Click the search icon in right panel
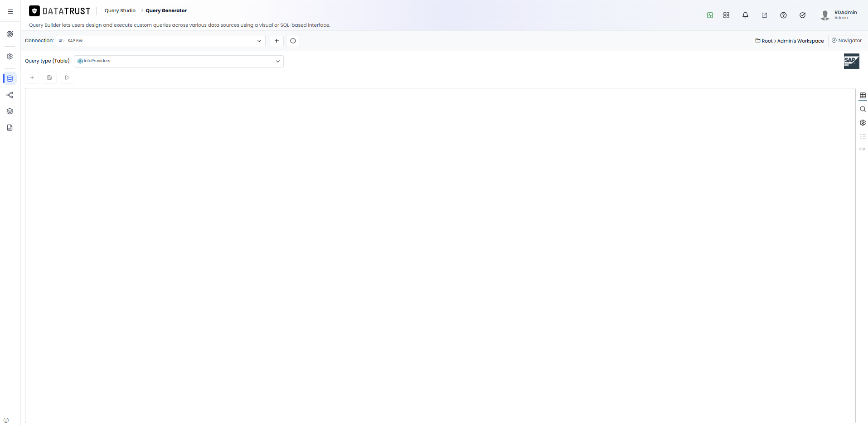868x426 pixels. point(863,109)
